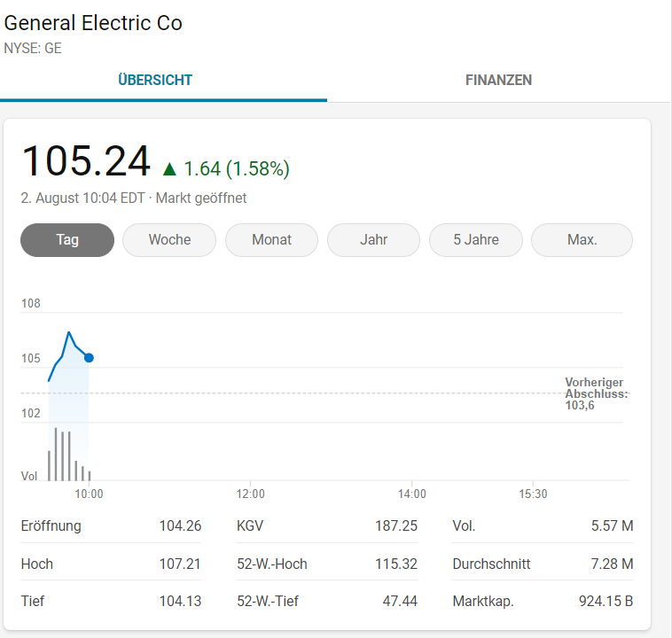This screenshot has height=638, width=672.
Task: Click the 12:00 time axis label
Action: (x=250, y=494)
